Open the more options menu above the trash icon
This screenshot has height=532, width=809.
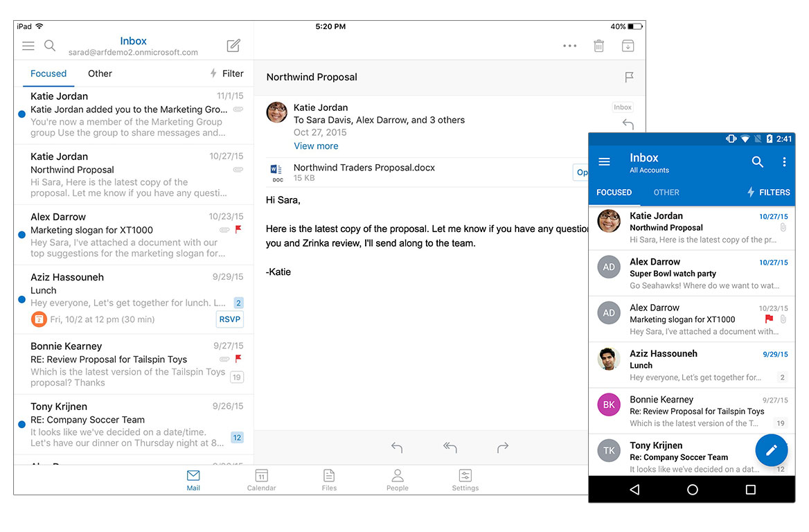tap(569, 45)
